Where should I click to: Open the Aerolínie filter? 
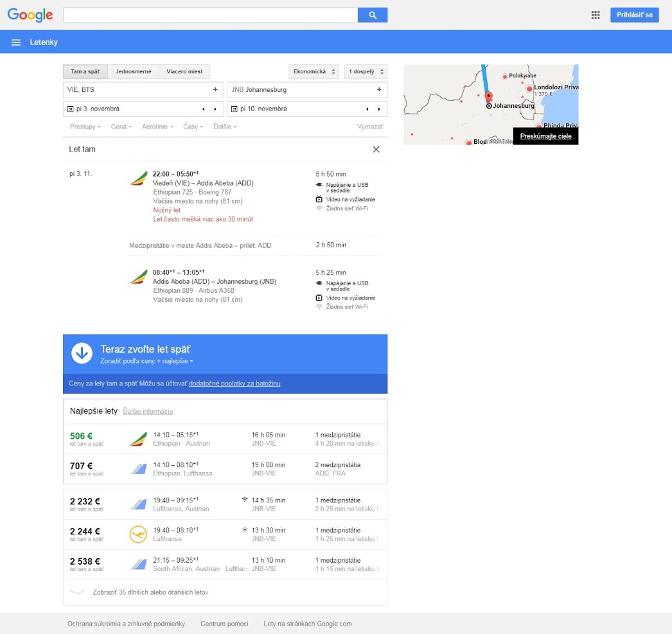click(x=157, y=127)
